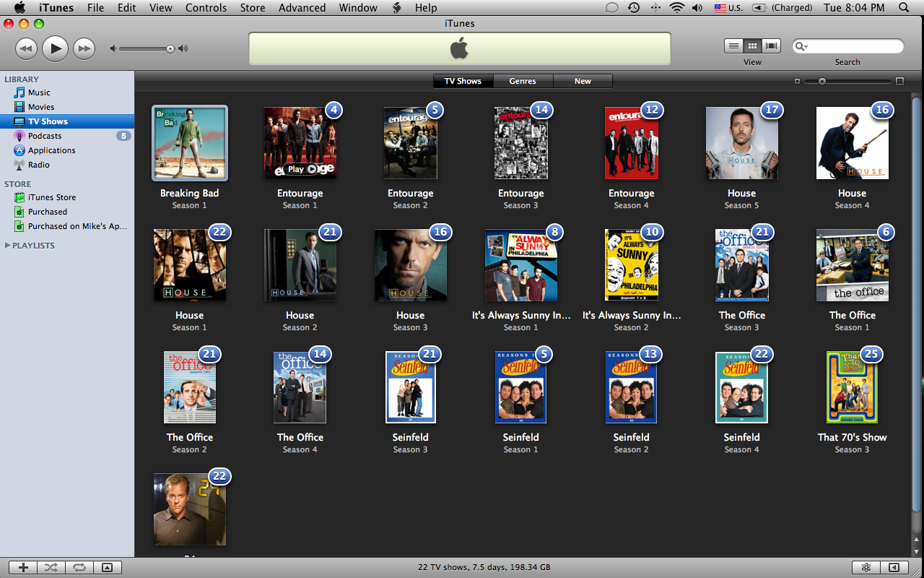The height and width of the screenshot is (578, 924).
Task: Select the New tab
Action: coord(583,81)
